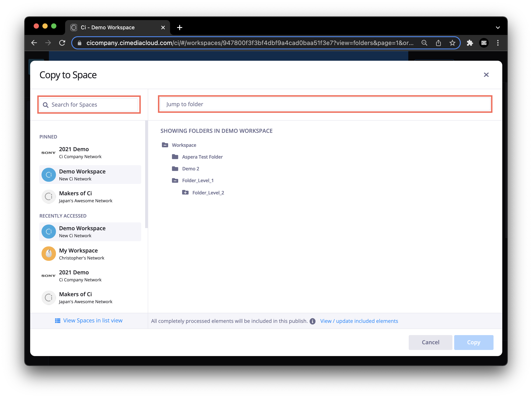Click the browser address bar URL

[x=250, y=43]
